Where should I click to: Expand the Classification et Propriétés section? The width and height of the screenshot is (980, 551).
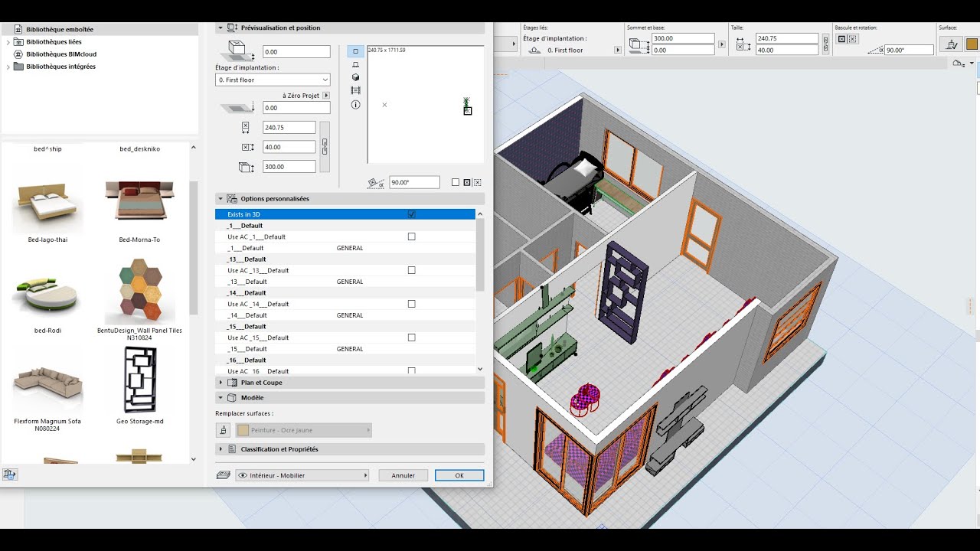[x=220, y=449]
